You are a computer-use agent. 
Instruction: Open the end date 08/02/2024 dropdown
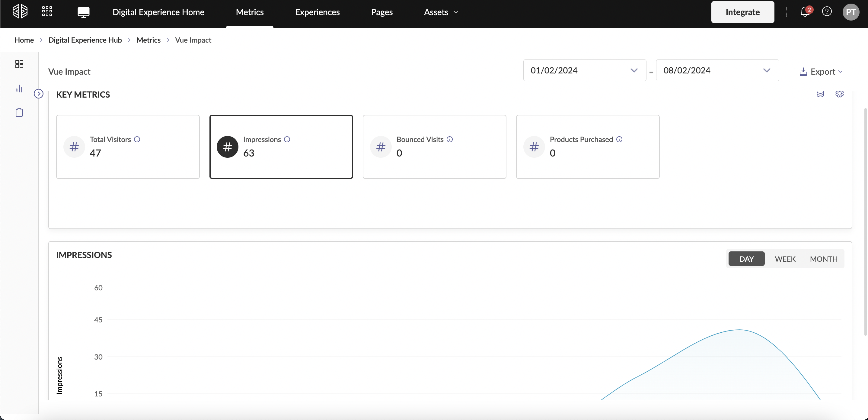(x=717, y=70)
